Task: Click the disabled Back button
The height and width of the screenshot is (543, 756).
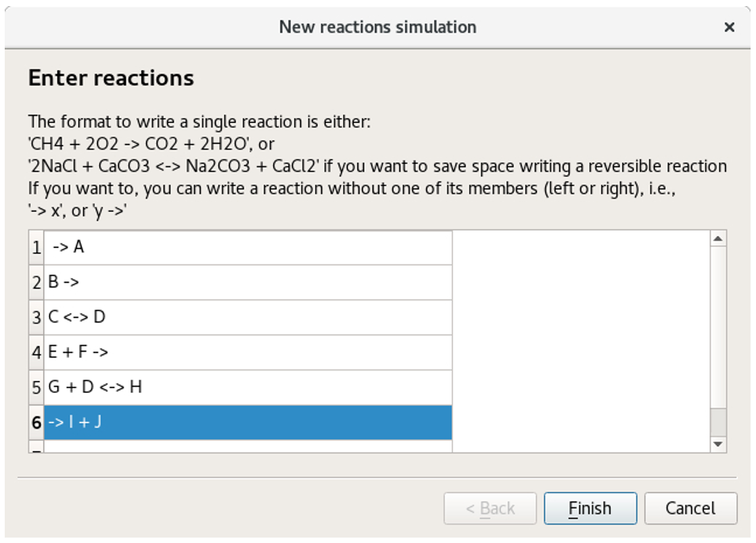Action: pyautogui.click(x=490, y=508)
